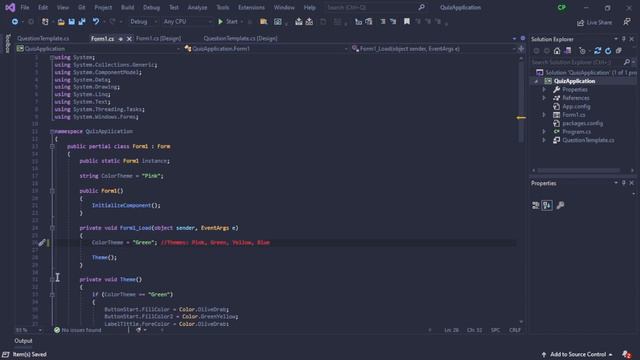Click the Save All icon
The image size is (640, 360).
pos(82,22)
